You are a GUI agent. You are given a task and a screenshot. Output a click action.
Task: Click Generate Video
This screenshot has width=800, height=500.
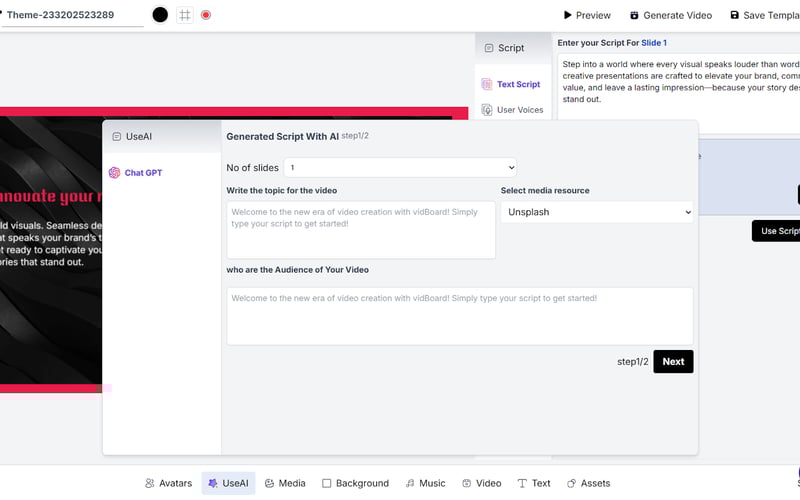pyautogui.click(x=670, y=15)
